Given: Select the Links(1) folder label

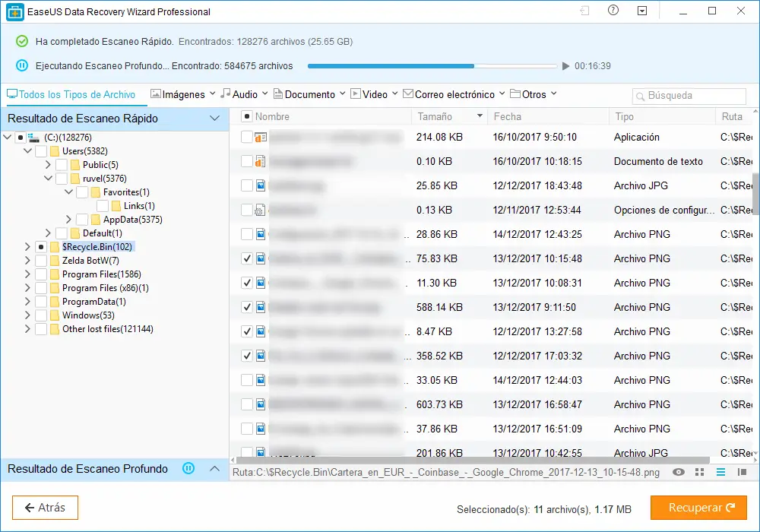Looking at the screenshot, I should click(139, 206).
